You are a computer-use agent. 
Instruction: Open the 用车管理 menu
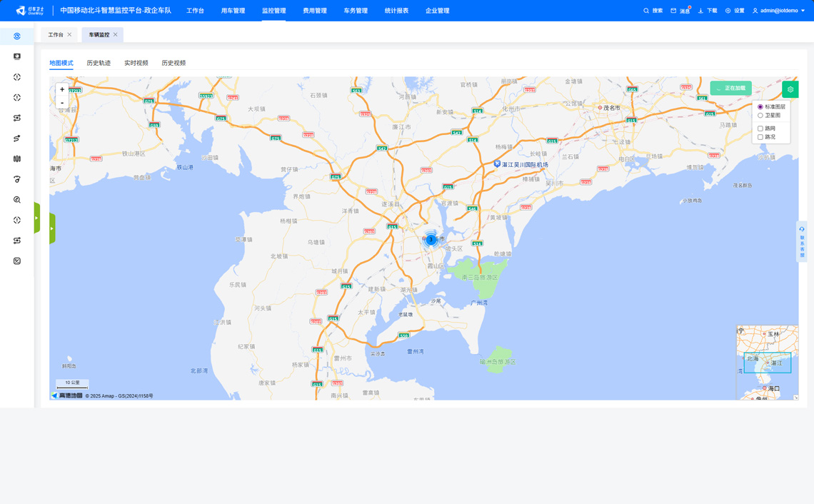point(233,11)
